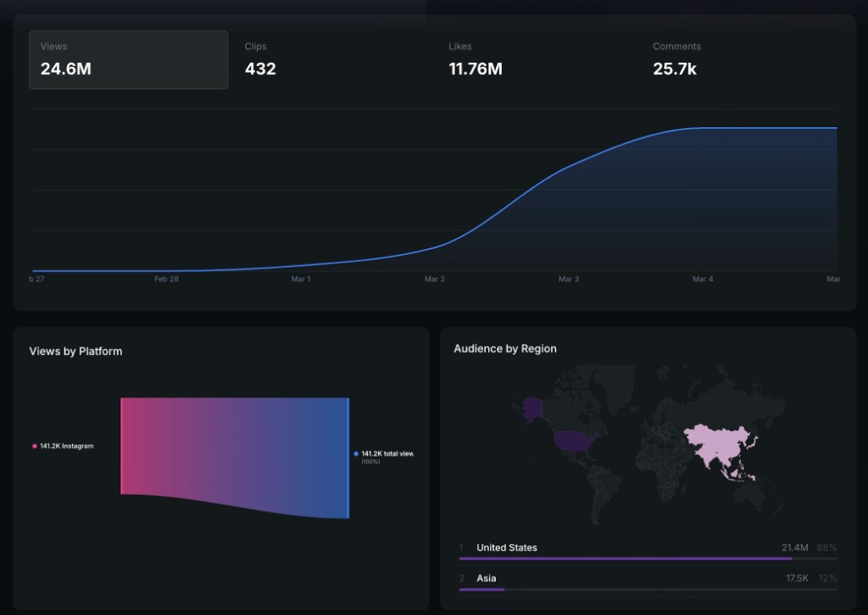Click the United States purple progress bar
868x615 pixels.
pyautogui.click(x=626, y=559)
